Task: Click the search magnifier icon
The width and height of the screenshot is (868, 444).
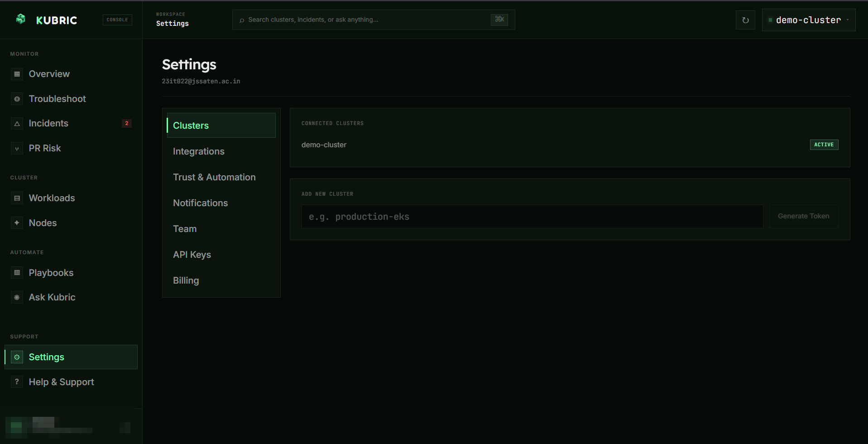Action: [242, 20]
